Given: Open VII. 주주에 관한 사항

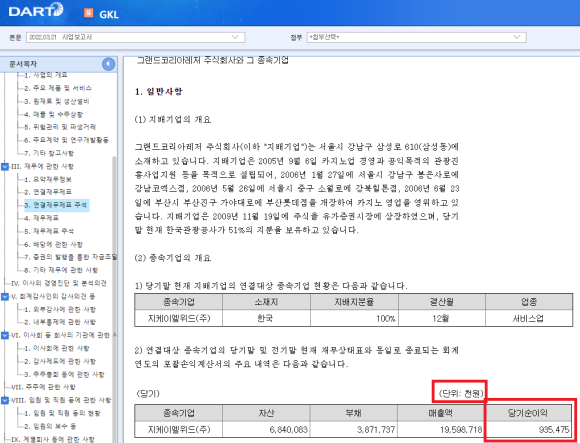Looking at the screenshot, I should click(x=43, y=387).
